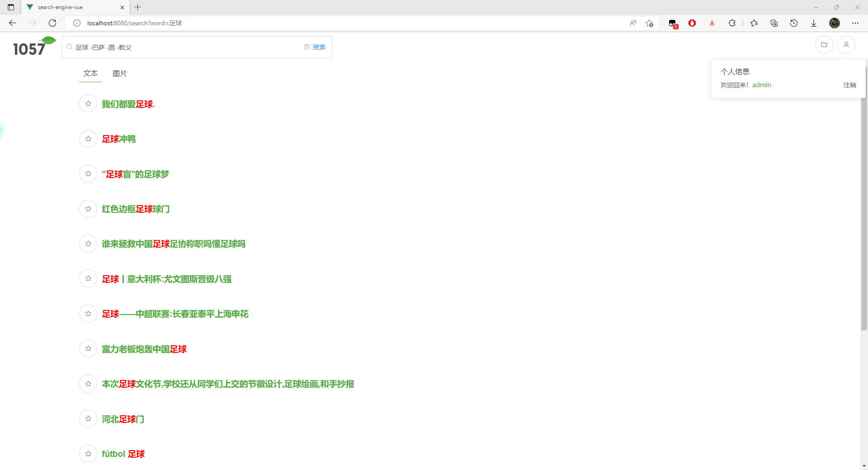View site information icon in address bar
This screenshot has width=868, height=470.
click(x=77, y=23)
